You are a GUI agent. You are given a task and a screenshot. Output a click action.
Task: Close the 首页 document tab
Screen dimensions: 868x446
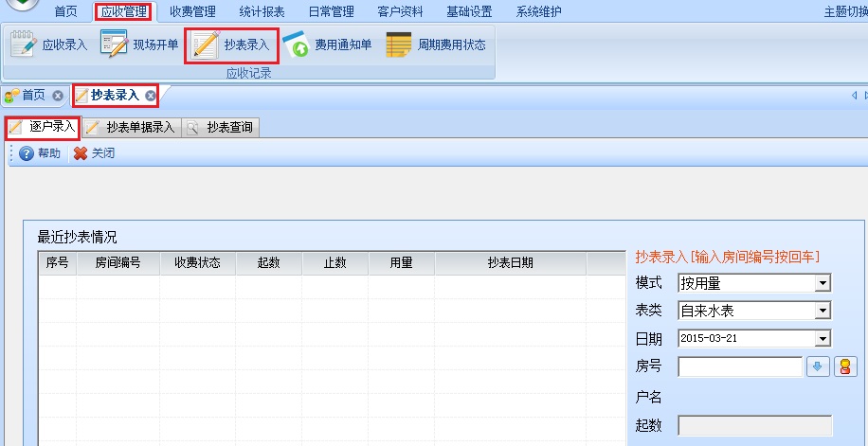58,96
